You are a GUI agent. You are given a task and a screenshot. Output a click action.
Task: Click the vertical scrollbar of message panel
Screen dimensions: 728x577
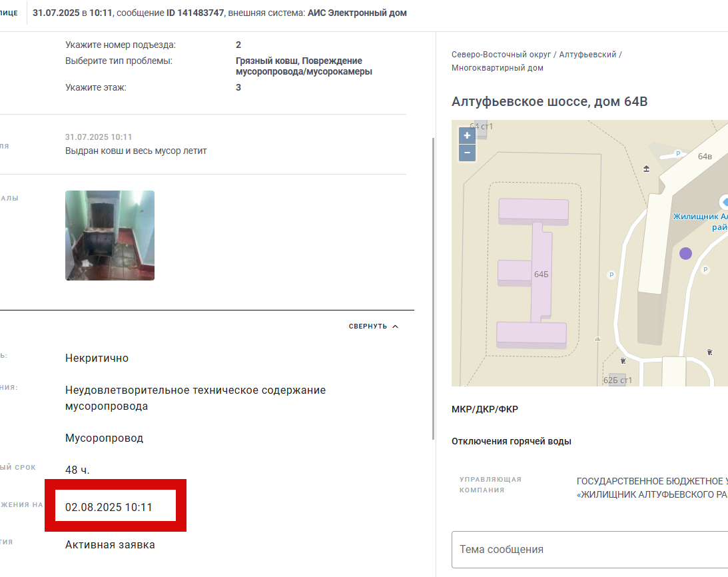click(433, 288)
